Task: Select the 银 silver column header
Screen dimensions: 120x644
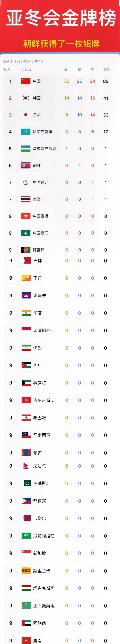Action: pos(79,69)
